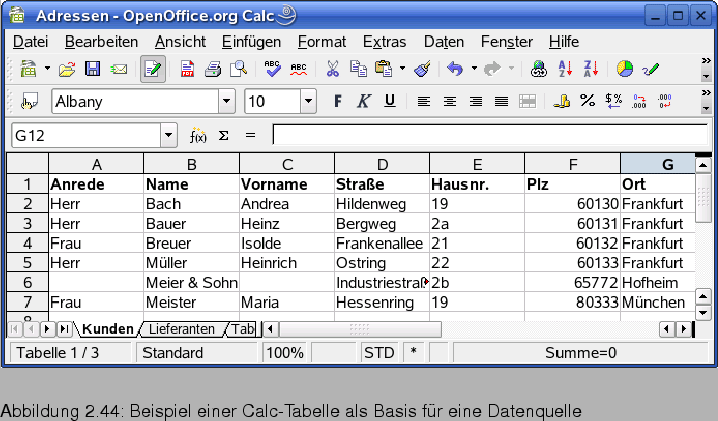Print file directly with the printer icon
718x421 pixels.
click(x=213, y=69)
